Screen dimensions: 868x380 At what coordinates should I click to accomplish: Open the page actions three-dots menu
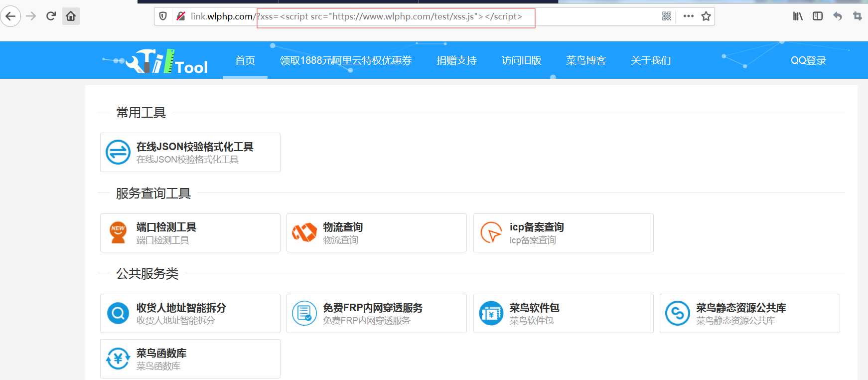[x=689, y=16]
